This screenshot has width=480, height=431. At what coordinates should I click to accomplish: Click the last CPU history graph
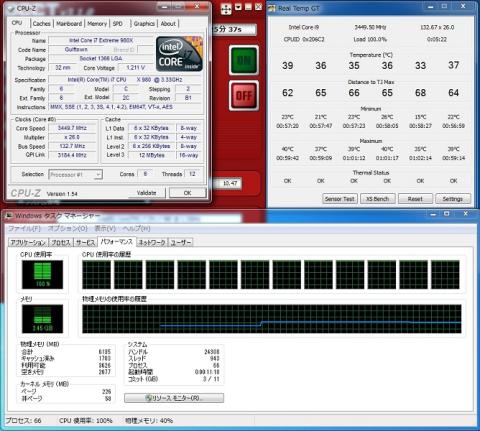(445, 275)
